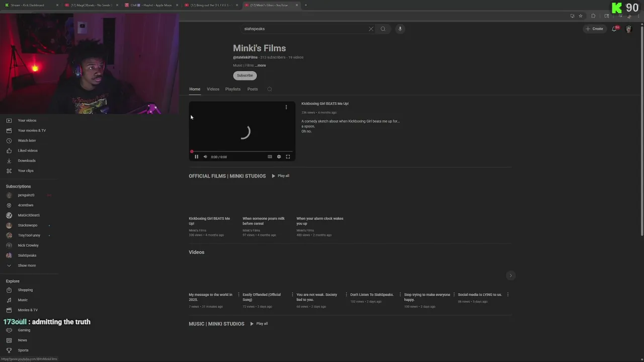The width and height of the screenshot is (644, 362).
Task: Play all Official Films playlist
Action: pyautogui.click(x=280, y=176)
